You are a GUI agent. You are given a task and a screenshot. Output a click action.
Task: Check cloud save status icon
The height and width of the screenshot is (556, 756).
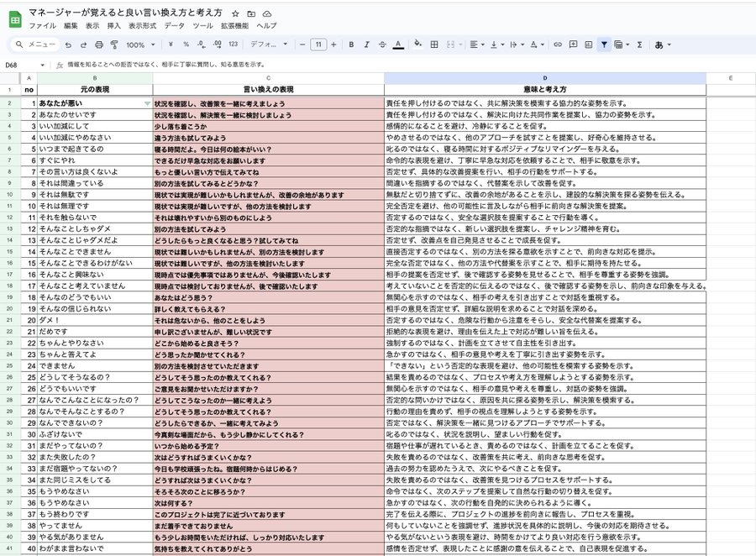(x=266, y=13)
